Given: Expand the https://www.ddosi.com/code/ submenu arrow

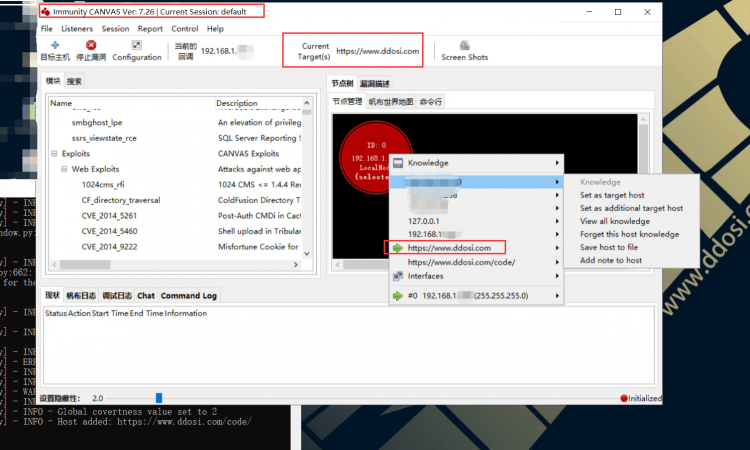Looking at the screenshot, I should (557, 262).
